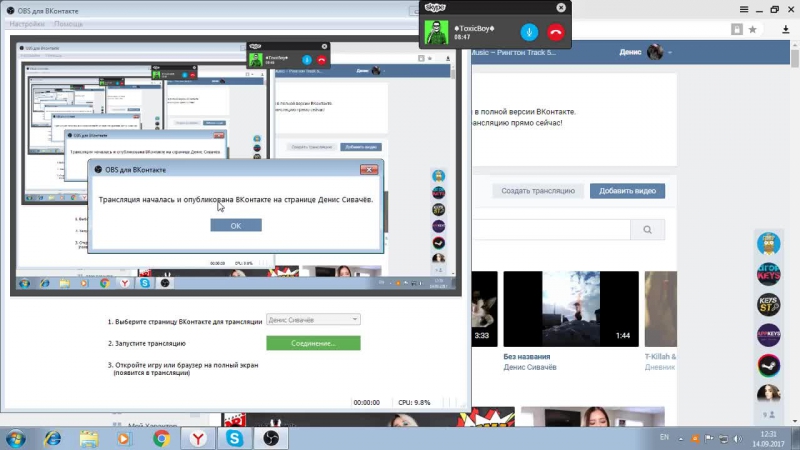The image size is (800, 450).
Task: Launch Internet Explorer from taskbar
Action: pyautogui.click(x=52, y=439)
